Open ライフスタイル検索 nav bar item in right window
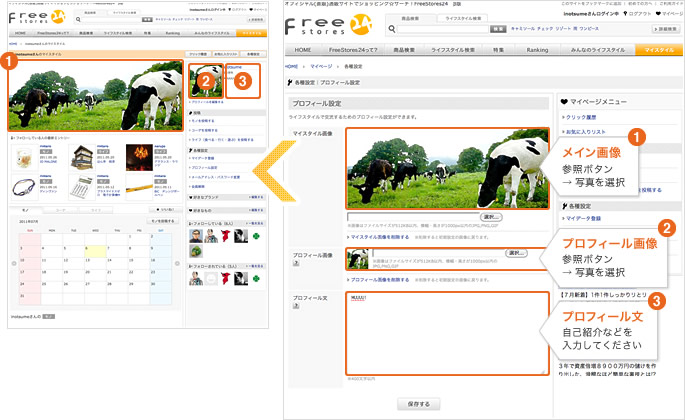The image size is (685, 420). coord(453,50)
